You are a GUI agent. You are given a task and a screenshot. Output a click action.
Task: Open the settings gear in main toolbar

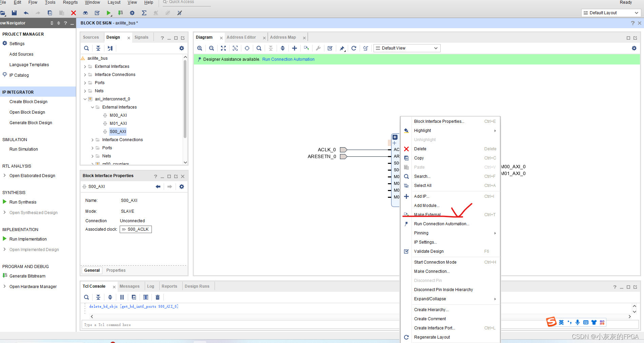tap(132, 13)
